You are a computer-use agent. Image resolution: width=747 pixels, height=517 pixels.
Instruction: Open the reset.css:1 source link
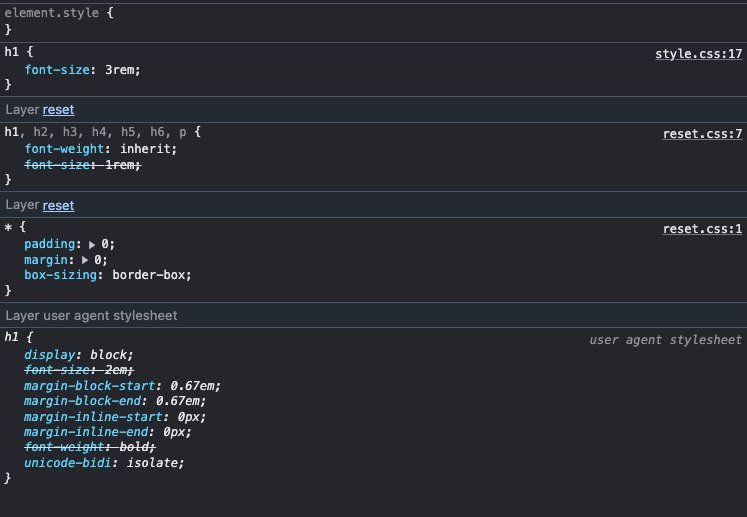coord(702,229)
